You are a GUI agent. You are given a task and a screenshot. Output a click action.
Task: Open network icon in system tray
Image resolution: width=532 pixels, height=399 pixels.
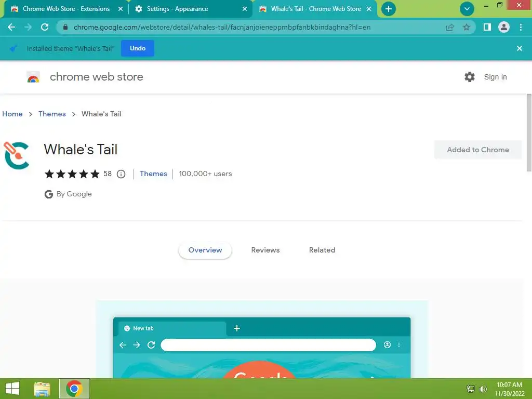(x=471, y=389)
